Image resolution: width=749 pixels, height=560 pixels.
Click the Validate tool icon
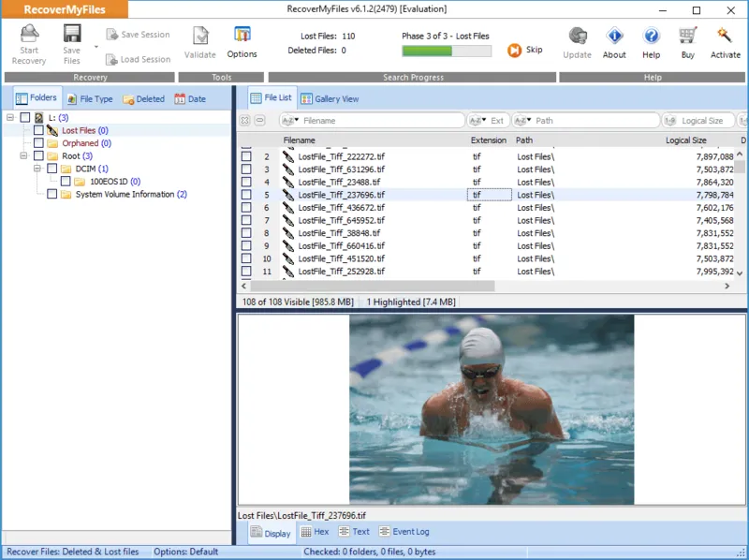tap(200, 36)
